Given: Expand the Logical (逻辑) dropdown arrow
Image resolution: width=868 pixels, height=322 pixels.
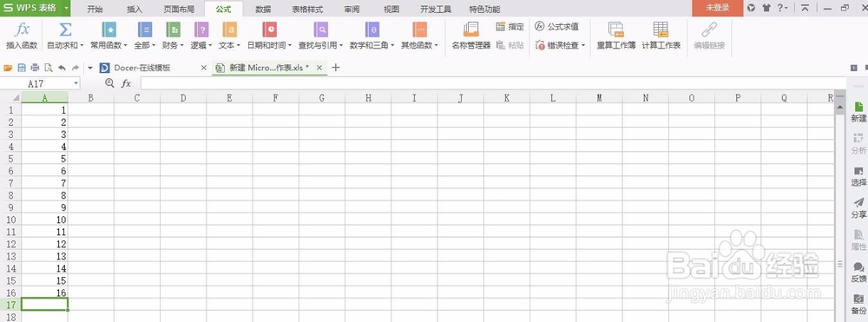Looking at the screenshot, I should coord(210,46).
